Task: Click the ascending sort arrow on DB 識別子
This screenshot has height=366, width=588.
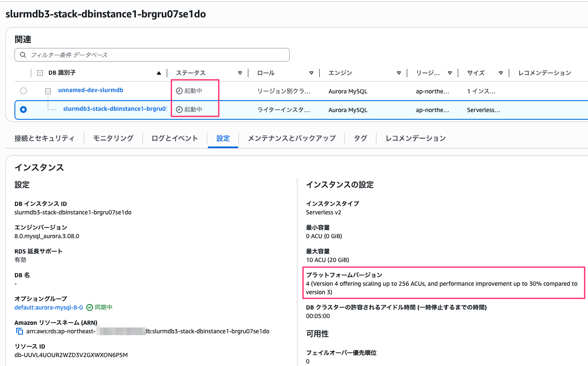Action: coord(159,73)
